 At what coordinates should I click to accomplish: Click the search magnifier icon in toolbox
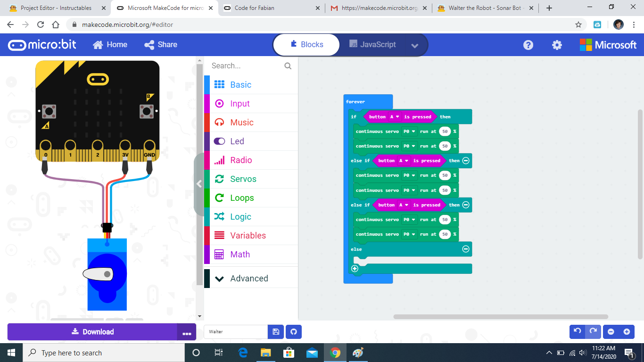[288, 66]
